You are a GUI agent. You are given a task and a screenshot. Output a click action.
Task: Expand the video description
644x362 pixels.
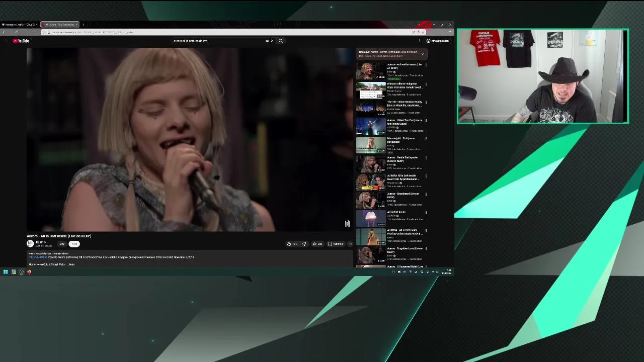(71, 264)
